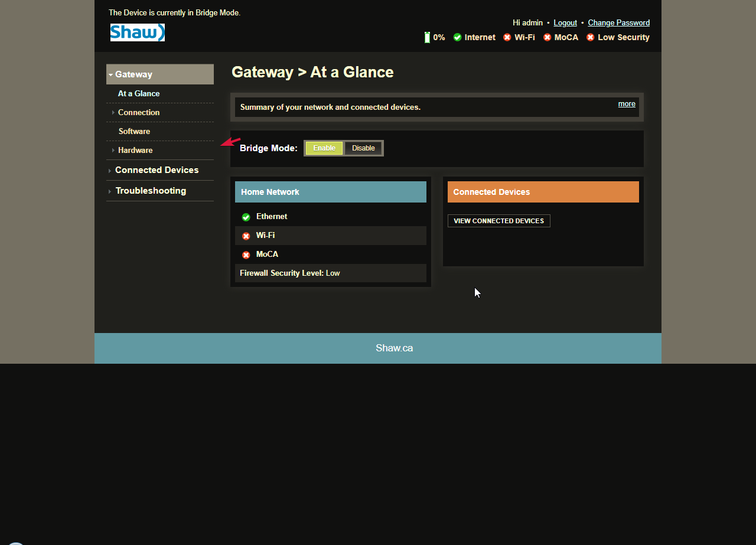Click the red MoCA status icon in header
The width and height of the screenshot is (756, 545).
pyautogui.click(x=547, y=38)
